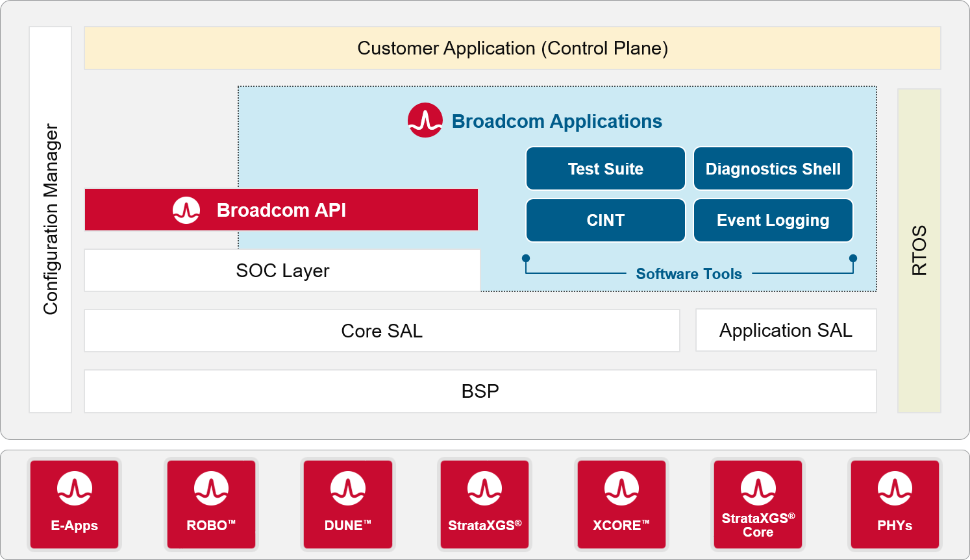
Task: Click the DUNE product icon
Action: [348, 504]
